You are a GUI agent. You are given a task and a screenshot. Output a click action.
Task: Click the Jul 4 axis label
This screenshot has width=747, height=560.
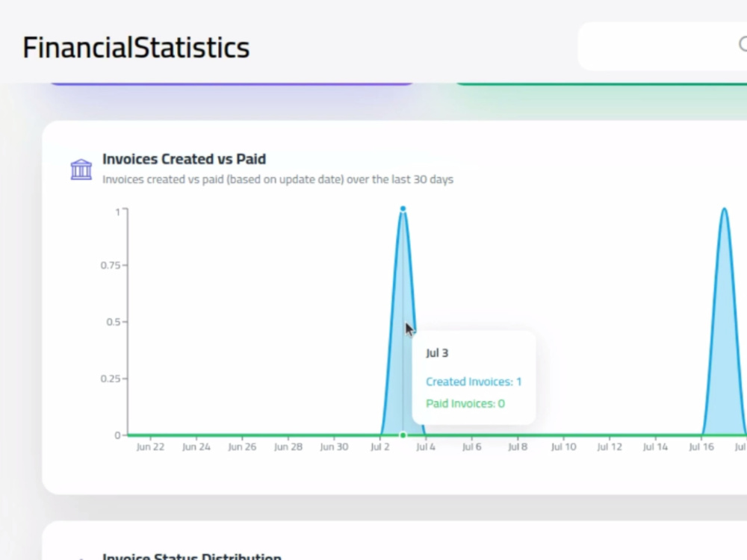426,447
